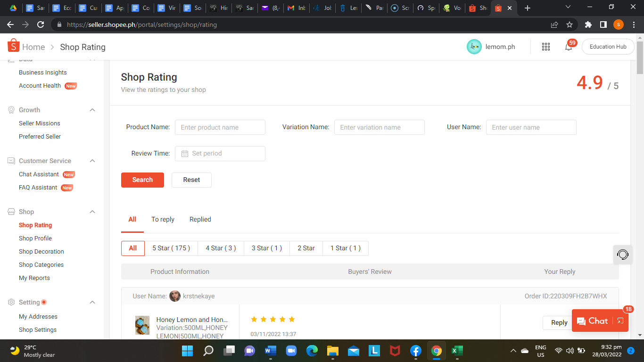Open Business Insights in the sidebar
This screenshot has height=362, width=644.
(x=43, y=73)
